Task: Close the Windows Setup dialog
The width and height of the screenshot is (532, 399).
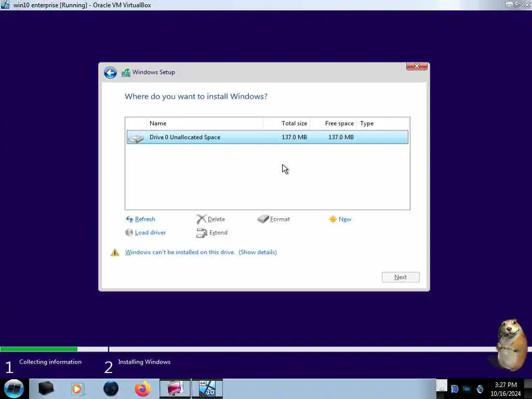Action: pos(417,66)
